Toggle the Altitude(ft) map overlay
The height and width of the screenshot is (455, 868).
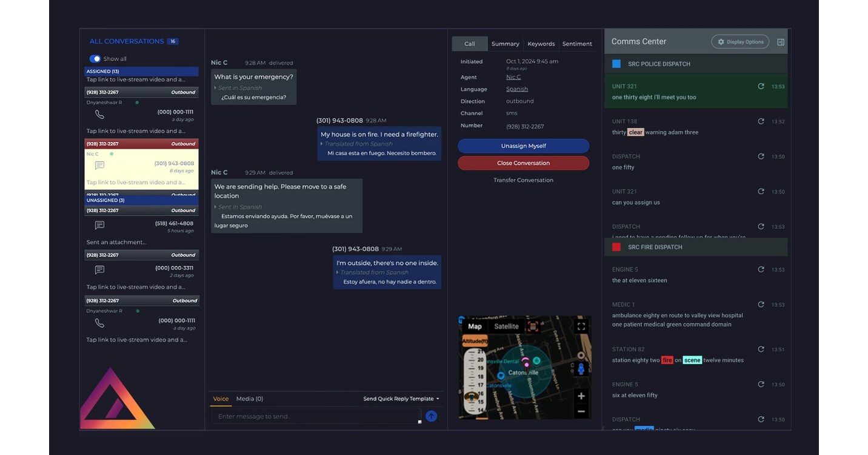pyautogui.click(x=475, y=342)
